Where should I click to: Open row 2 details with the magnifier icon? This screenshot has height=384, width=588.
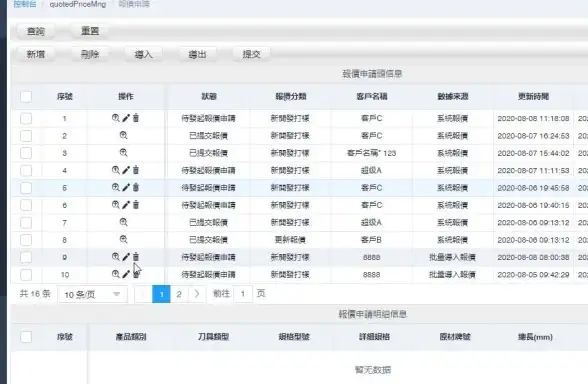123,135
